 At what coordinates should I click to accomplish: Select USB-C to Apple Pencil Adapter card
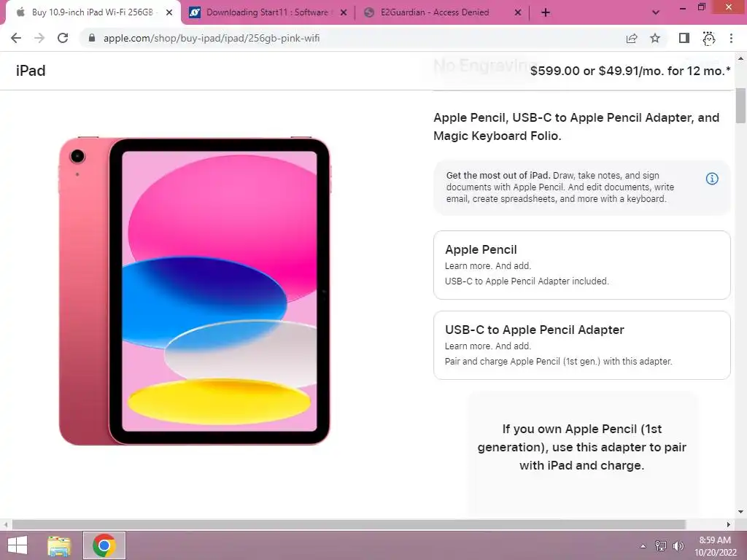click(x=581, y=345)
